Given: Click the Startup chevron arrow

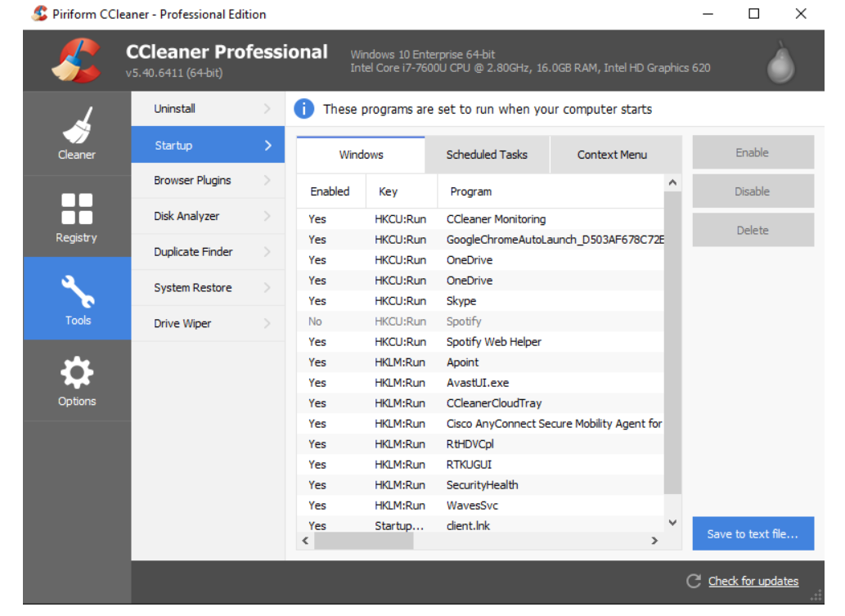Looking at the screenshot, I should point(268,145).
